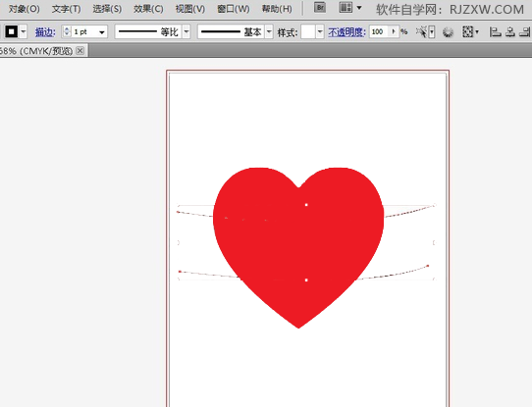Open the 帮助(H) menu

click(277, 9)
